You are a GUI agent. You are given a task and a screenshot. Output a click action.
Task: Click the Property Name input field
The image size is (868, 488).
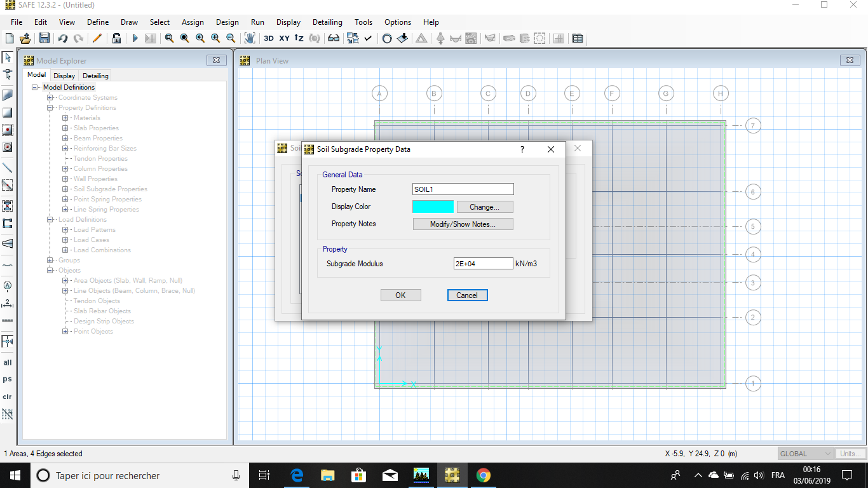(463, 189)
